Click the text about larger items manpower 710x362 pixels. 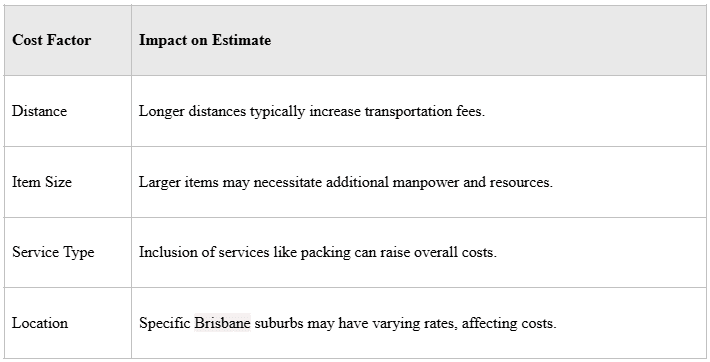tap(345, 182)
